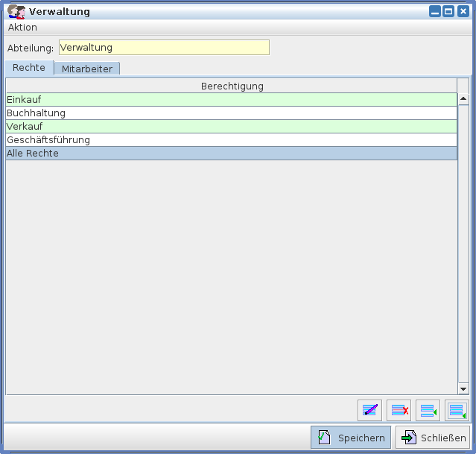Click the delete row icon with red X
The width and height of the screenshot is (476, 454).
point(399,410)
